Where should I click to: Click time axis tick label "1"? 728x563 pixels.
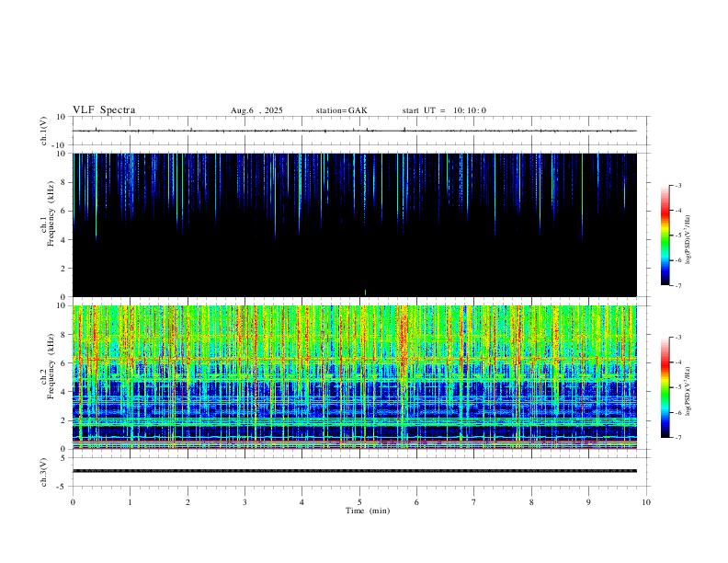click(x=130, y=502)
